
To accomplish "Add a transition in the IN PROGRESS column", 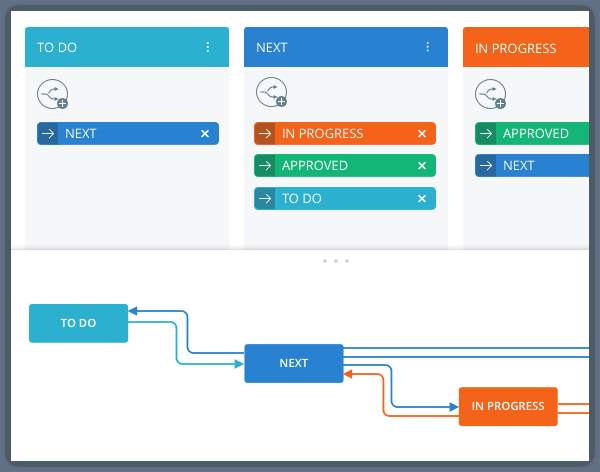I will (491, 94).
